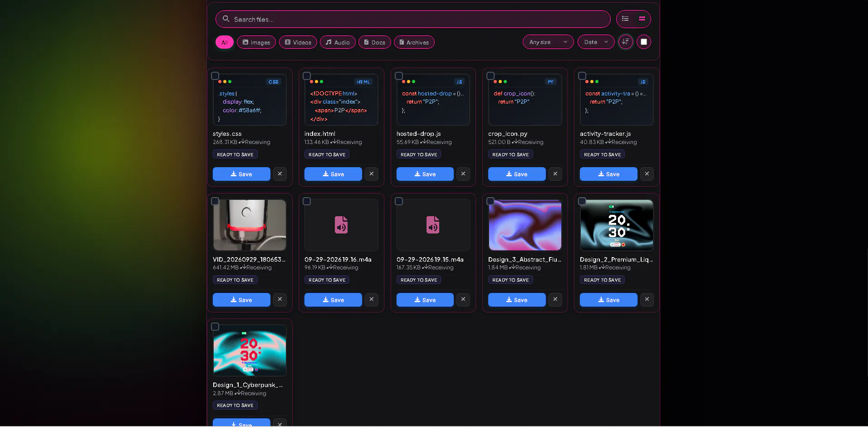
Task: Tick the select-all checkbox in toolbar
Action: click(644, 42)
